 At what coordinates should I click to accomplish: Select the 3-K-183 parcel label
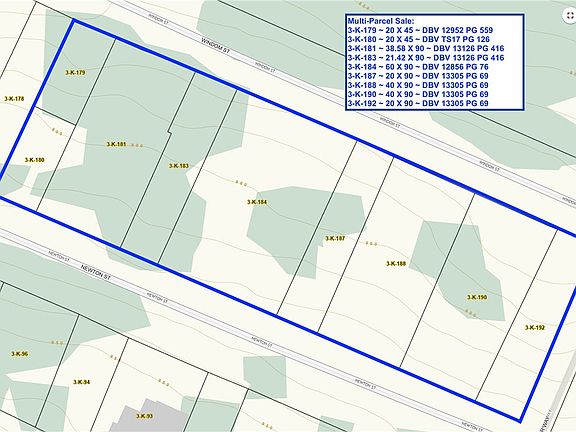[179, 166]
